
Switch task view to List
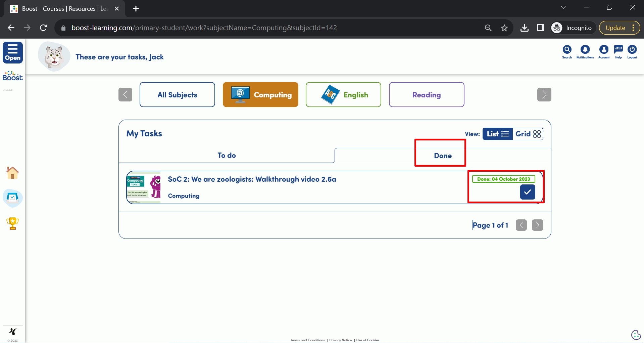(497, 134)
